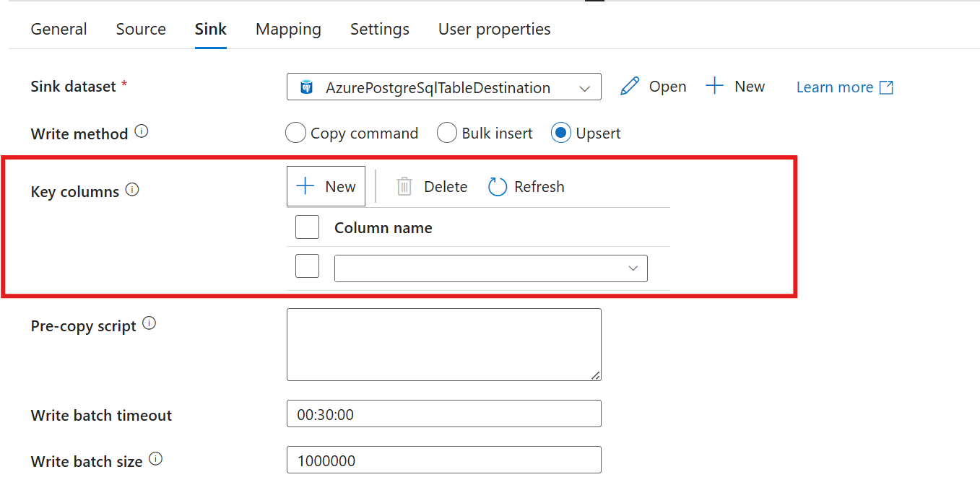Click inside the Pre-copy script text box
The width and height of the screenshot is (980, 503).
tap(443, 344)
